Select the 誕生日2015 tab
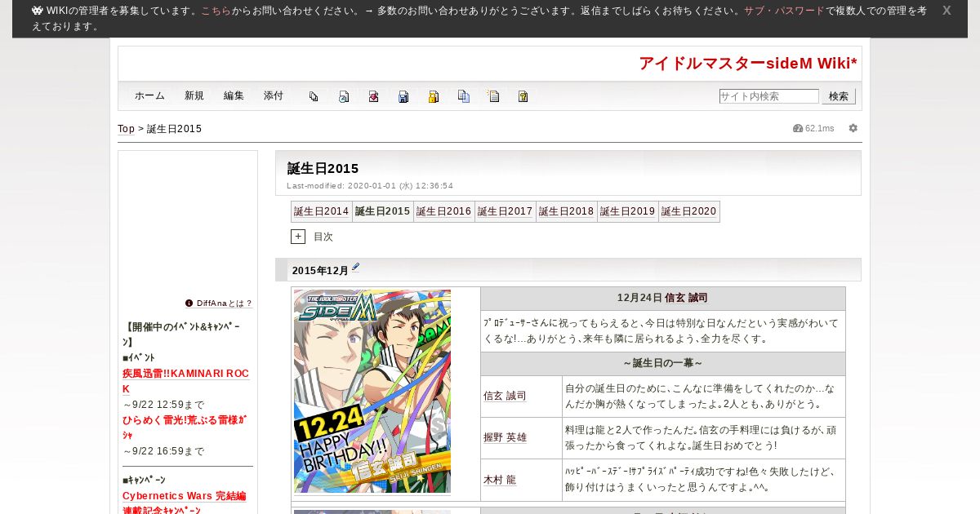 [x=383, y=211]
